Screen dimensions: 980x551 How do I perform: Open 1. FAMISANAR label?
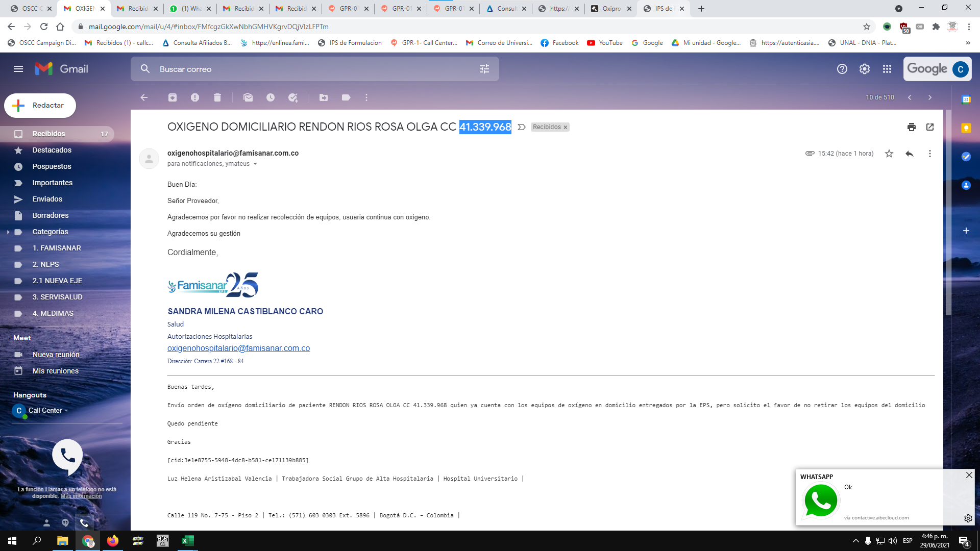click(x=57, y=248)
